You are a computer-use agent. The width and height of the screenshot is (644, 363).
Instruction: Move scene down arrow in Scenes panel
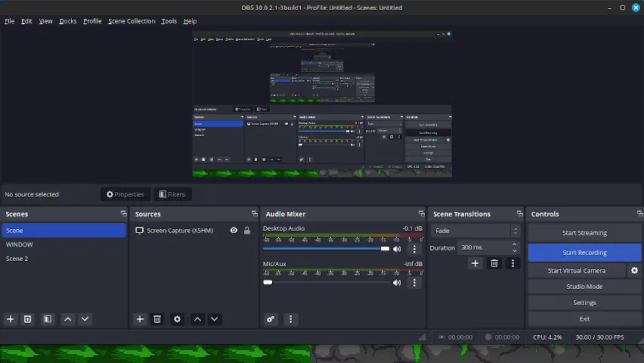(85, 319)
